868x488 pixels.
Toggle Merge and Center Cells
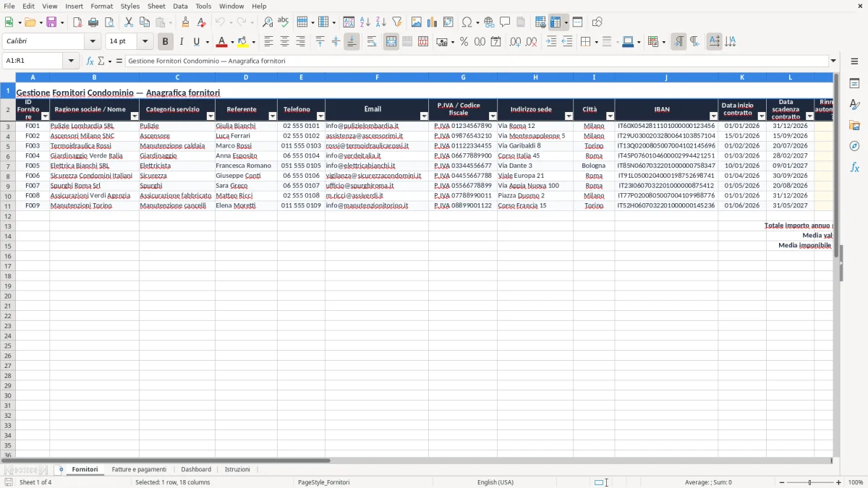click(x=391, y=42)
